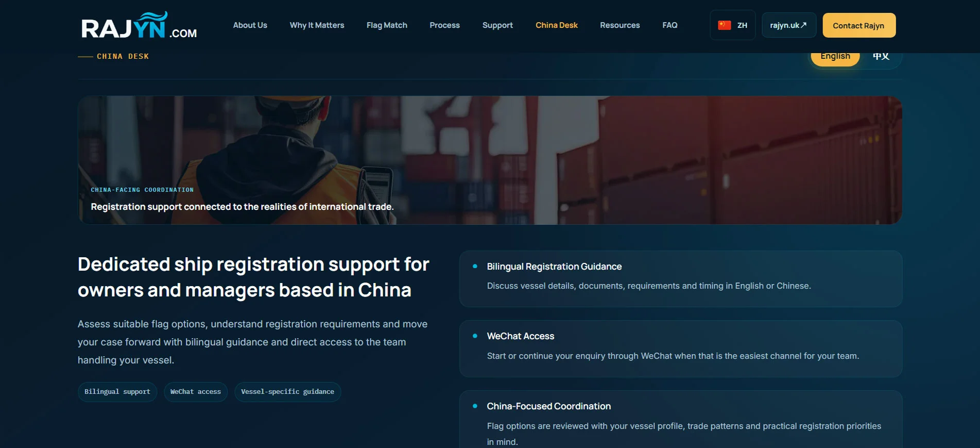The width and height of the screenshot is (980, 448).
Task: Click text 'Start or continue your enquiry through WeChat'
Action: tap(673, 356)
